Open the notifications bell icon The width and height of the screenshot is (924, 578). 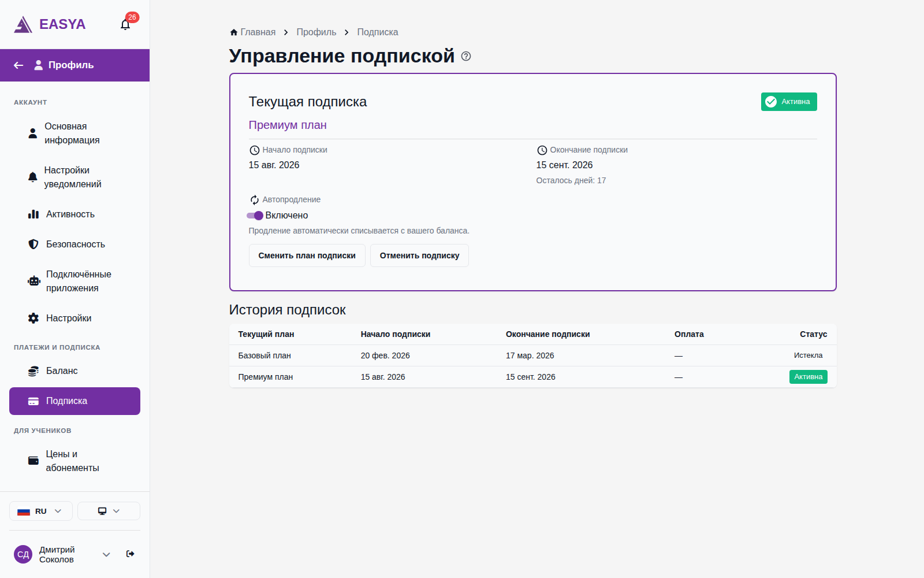tap(125, 24)
